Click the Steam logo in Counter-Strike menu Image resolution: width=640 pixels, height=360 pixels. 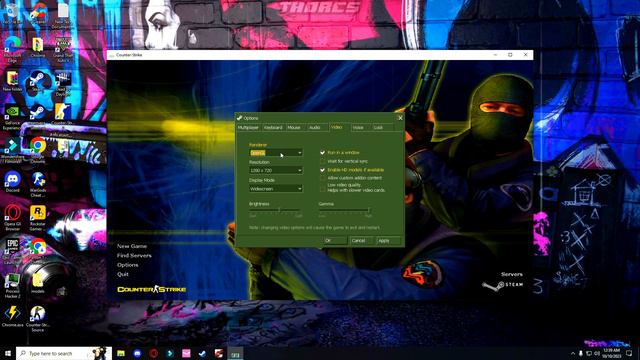point(502,285)
